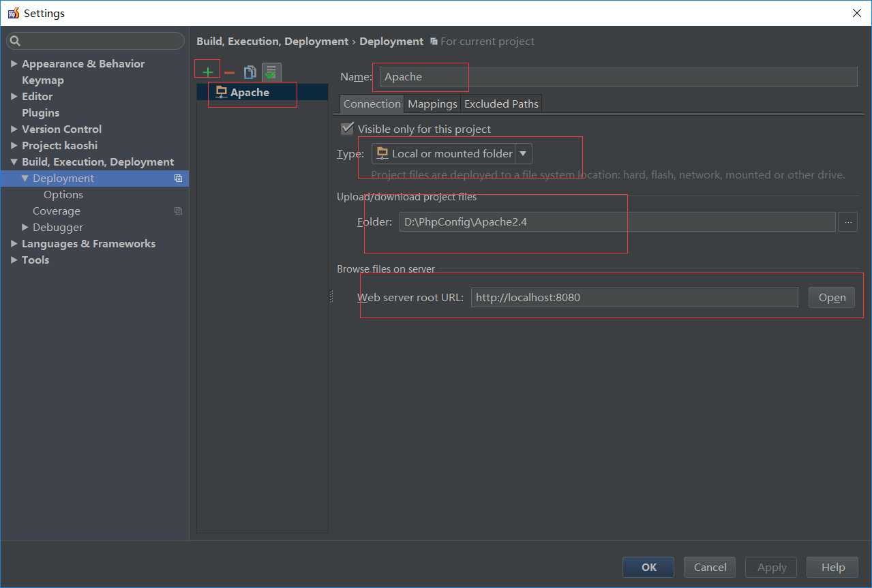The width and height of the screenshot is (872, 588).
Task: Click project-level icon next to Deployment
Action: [178, 179]
